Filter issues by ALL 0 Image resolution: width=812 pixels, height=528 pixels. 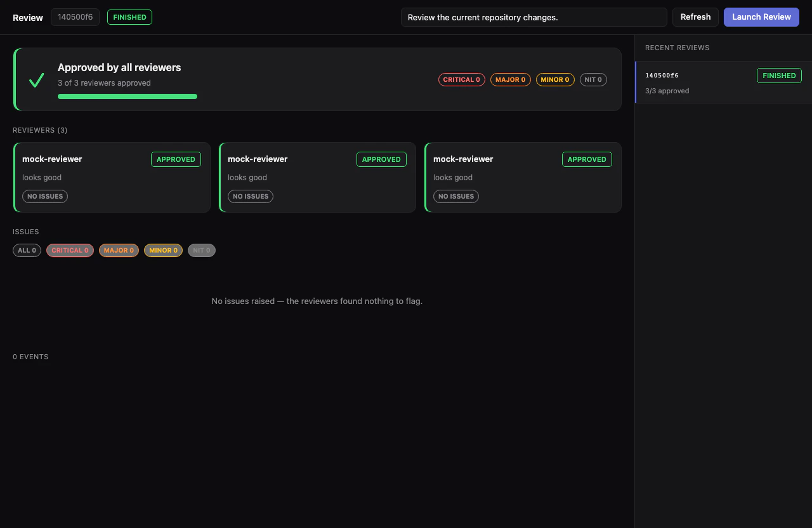coord(27,250)
